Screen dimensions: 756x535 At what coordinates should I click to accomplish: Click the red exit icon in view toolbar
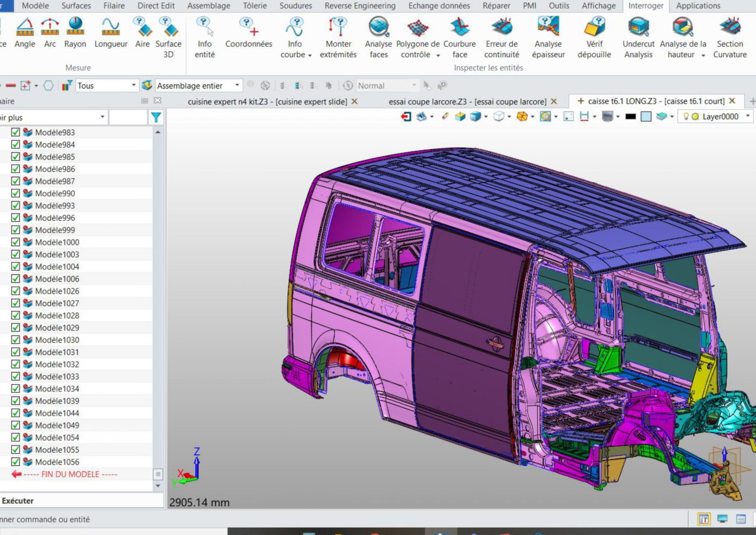[406, 116]
